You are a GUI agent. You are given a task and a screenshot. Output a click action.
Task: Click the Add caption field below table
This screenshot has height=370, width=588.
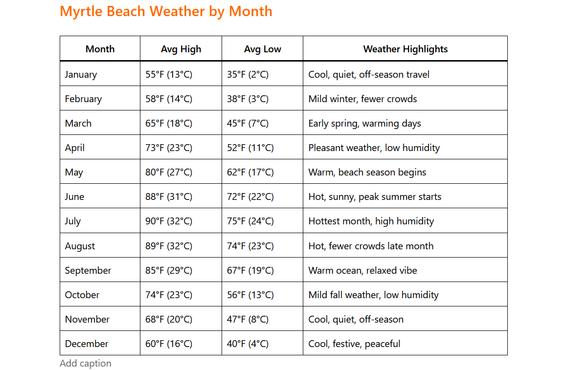[86, 363]
